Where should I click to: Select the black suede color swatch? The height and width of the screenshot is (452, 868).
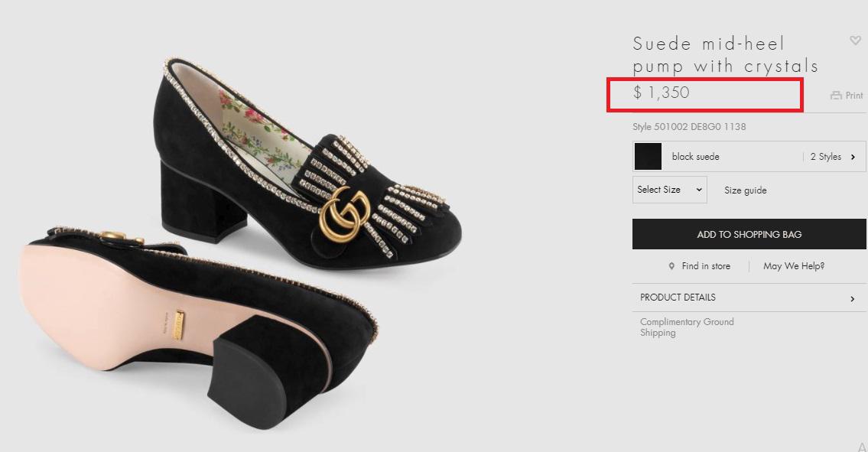648,156
